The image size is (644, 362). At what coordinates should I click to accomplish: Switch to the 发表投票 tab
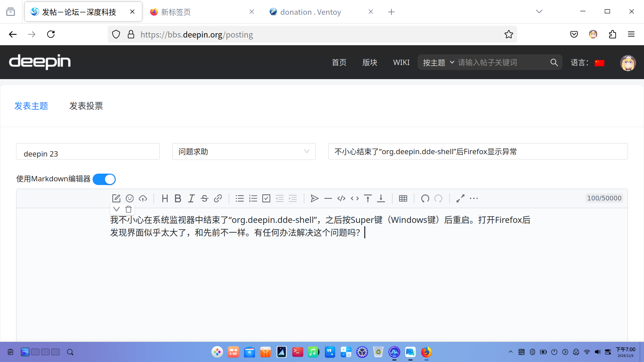pyautogui.click(x=86, y=106)
